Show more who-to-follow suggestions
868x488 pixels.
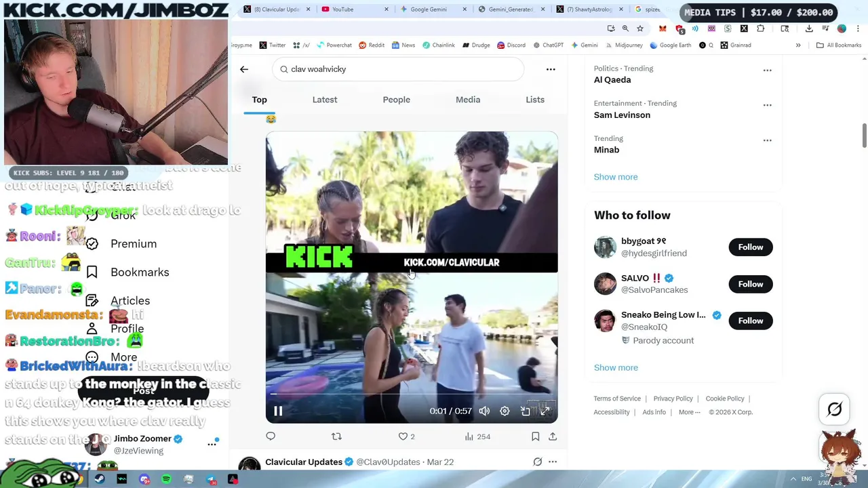[616, 367]
